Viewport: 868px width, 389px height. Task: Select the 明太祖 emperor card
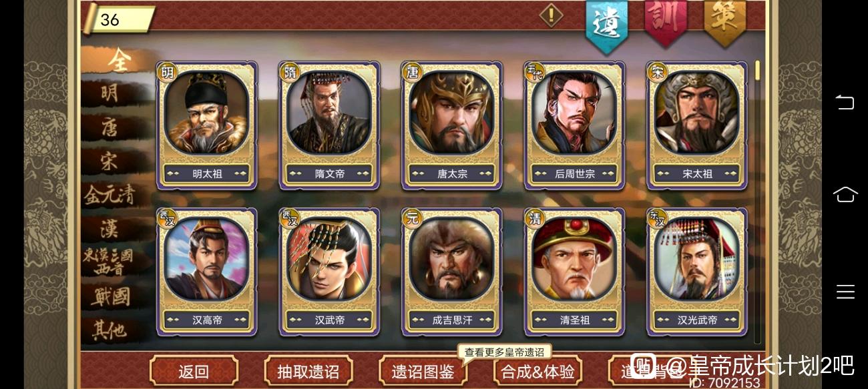207,125
